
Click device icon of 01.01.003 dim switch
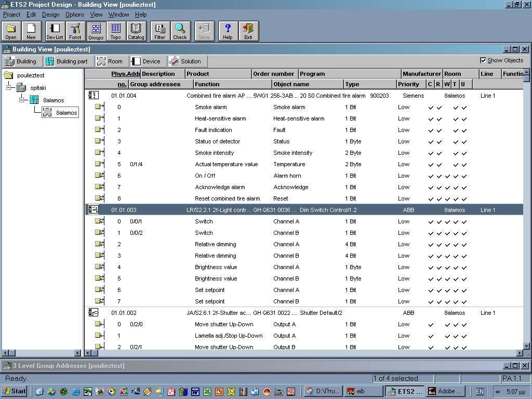pyautogui.click(x=94, y=210)
